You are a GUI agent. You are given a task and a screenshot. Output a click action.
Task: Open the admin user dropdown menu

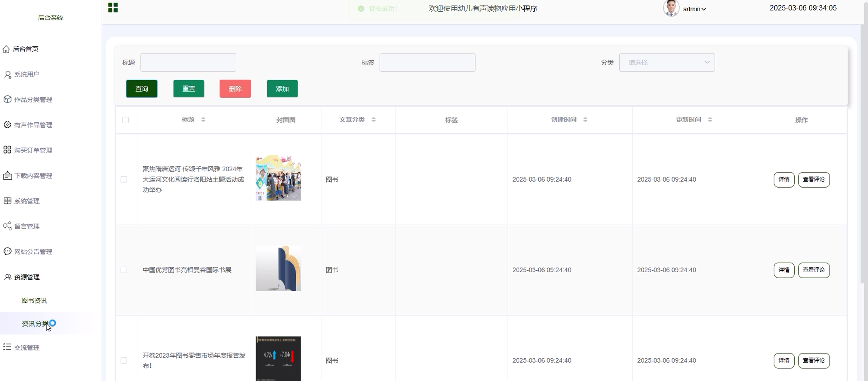pyautogui.click(x=694, y=9)
